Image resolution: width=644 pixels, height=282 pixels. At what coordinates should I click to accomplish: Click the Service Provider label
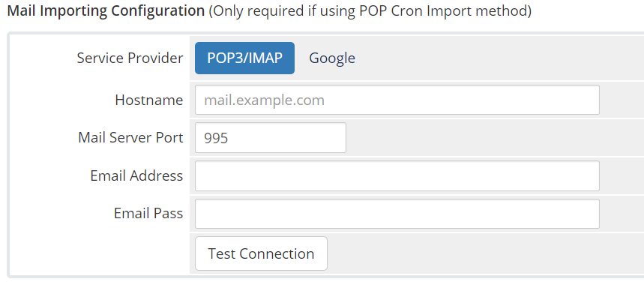tap(130, 58)
